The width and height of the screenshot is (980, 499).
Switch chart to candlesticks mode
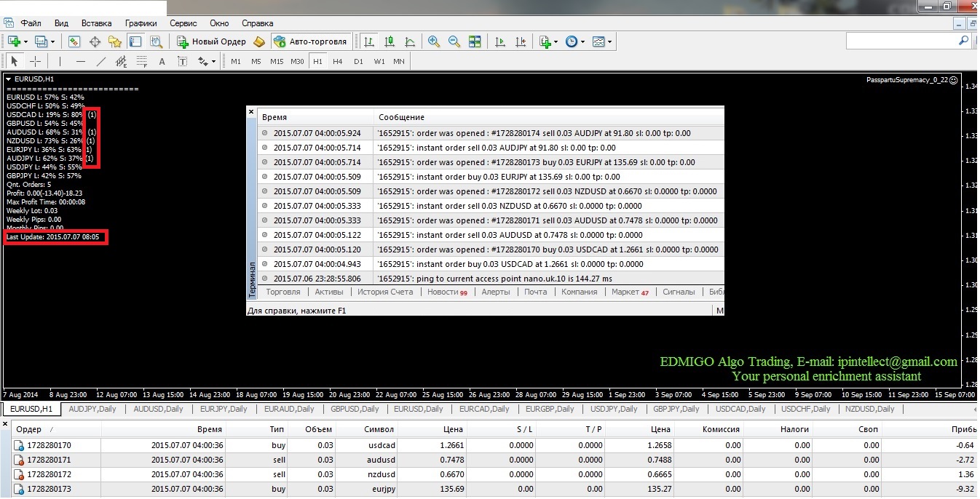tap(390, 41)
